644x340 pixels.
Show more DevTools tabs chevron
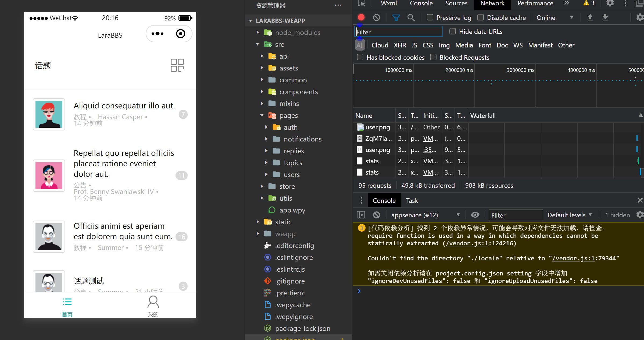coord(567,3)
